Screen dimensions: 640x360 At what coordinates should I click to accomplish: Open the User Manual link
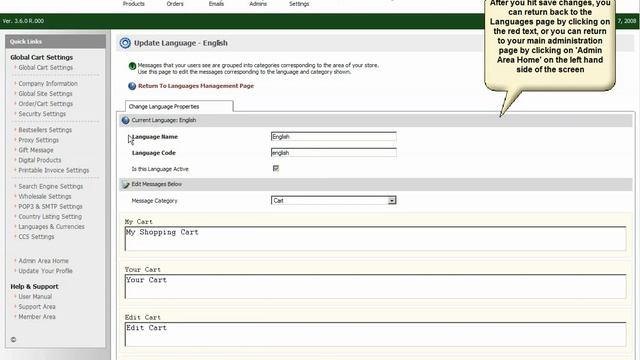point(35,297)
